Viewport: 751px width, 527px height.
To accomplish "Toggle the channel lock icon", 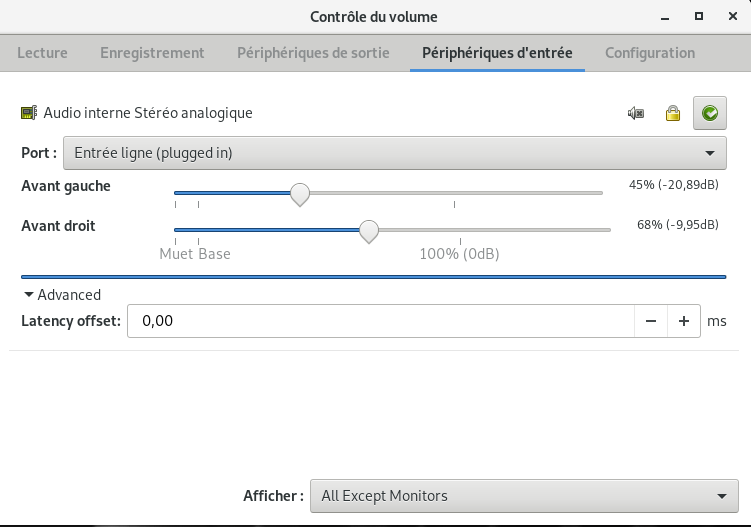I will tap(673, 113).
